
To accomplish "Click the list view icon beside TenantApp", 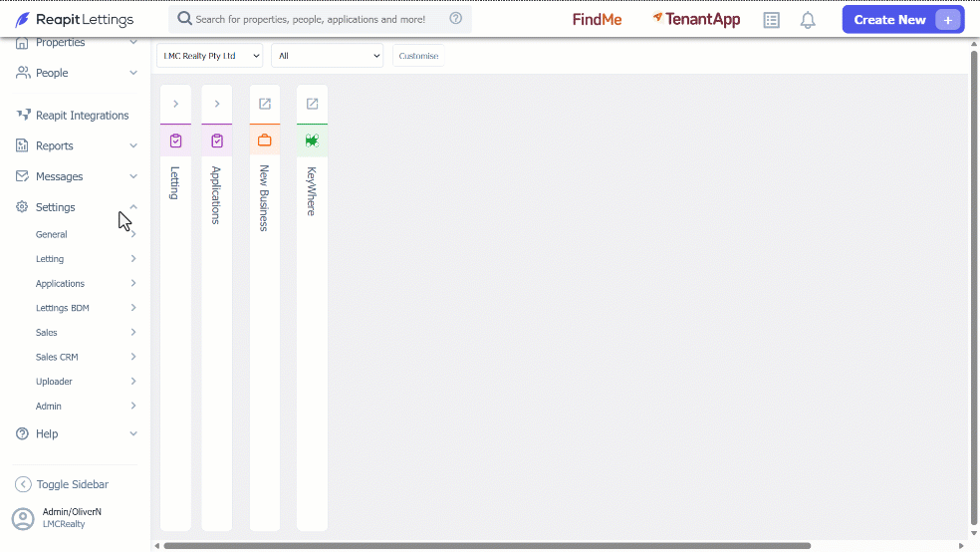I will (x=771, y=20).
